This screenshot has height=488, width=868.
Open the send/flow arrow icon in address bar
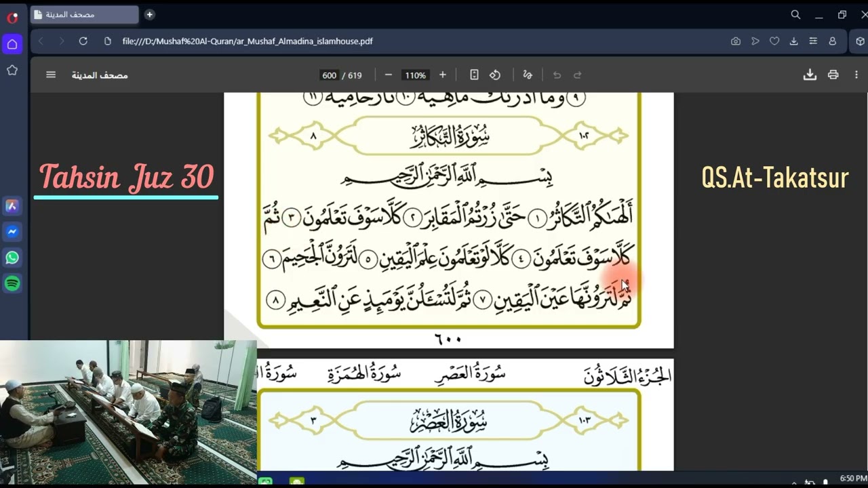755,41
